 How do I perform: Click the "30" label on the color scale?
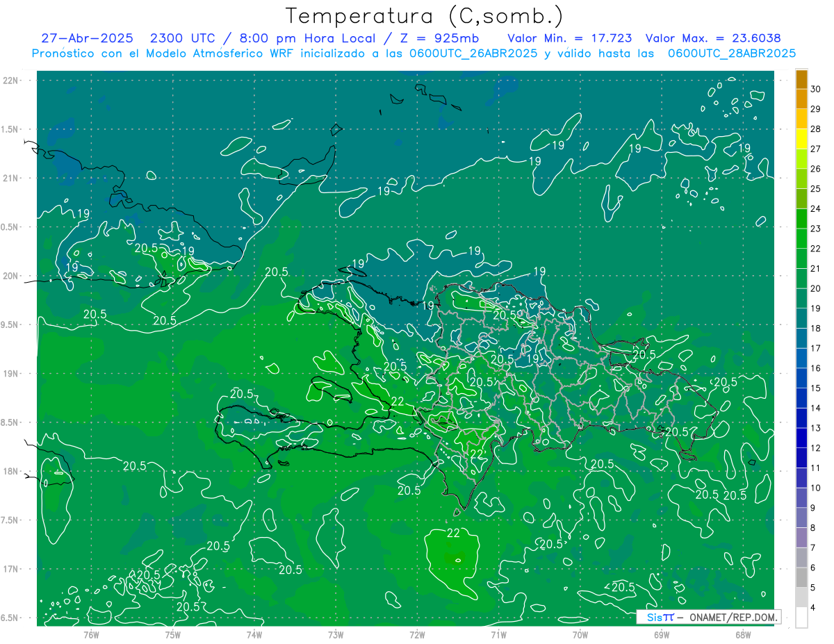[x=816, y=89]
